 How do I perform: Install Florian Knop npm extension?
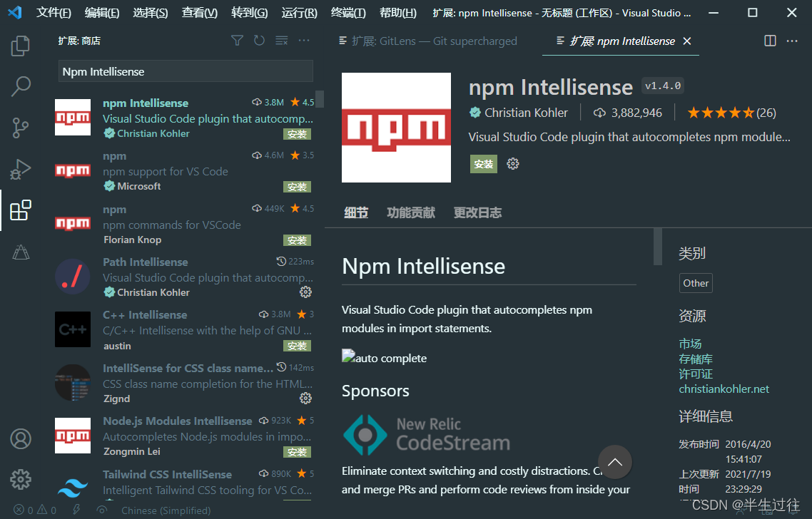pos(297,241)
